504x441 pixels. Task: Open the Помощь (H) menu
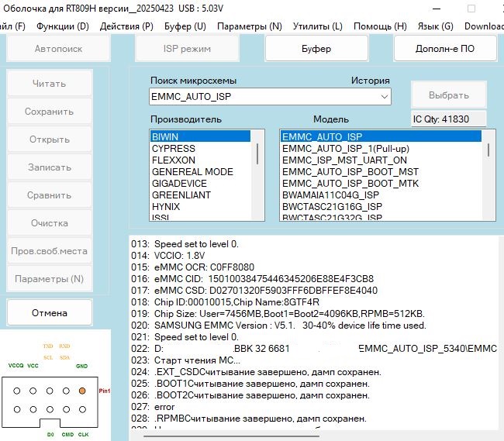pyautogui.click(x=380, y=26)
